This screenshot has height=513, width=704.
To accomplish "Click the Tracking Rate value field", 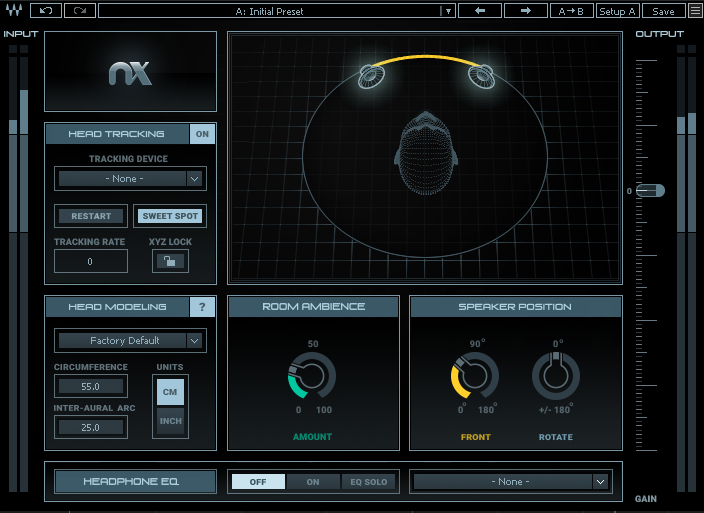I will click(91, 261).
